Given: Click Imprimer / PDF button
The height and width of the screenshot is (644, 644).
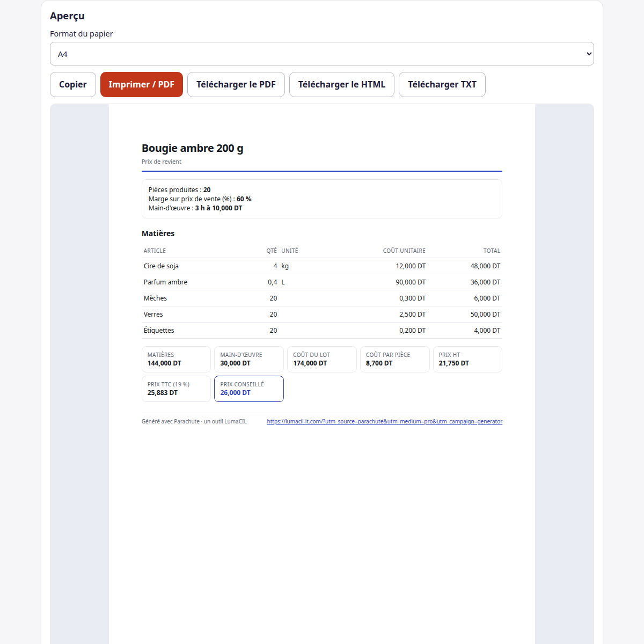Looking at the screenshot, I should point(142,84).
